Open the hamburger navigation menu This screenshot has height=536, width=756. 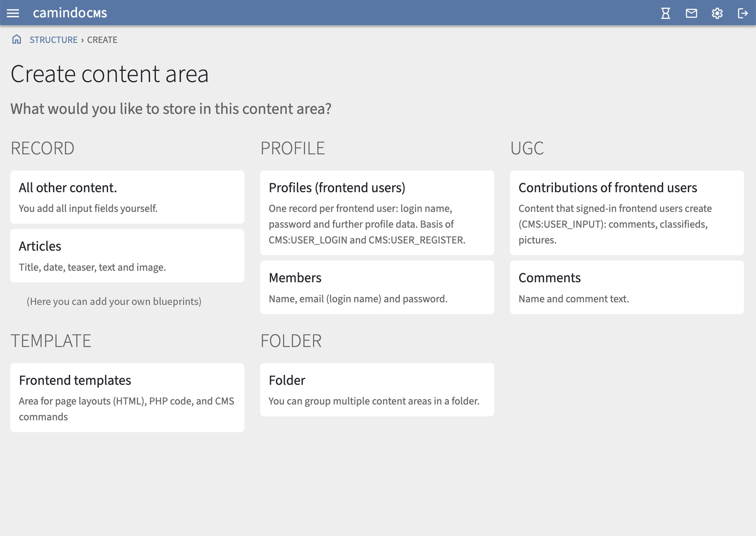point(13,13)
